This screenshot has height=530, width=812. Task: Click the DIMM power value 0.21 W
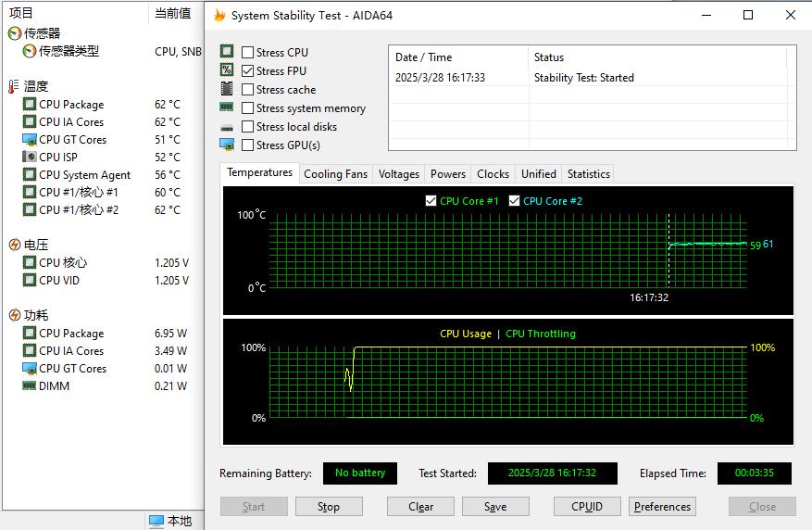click(170, 386)
